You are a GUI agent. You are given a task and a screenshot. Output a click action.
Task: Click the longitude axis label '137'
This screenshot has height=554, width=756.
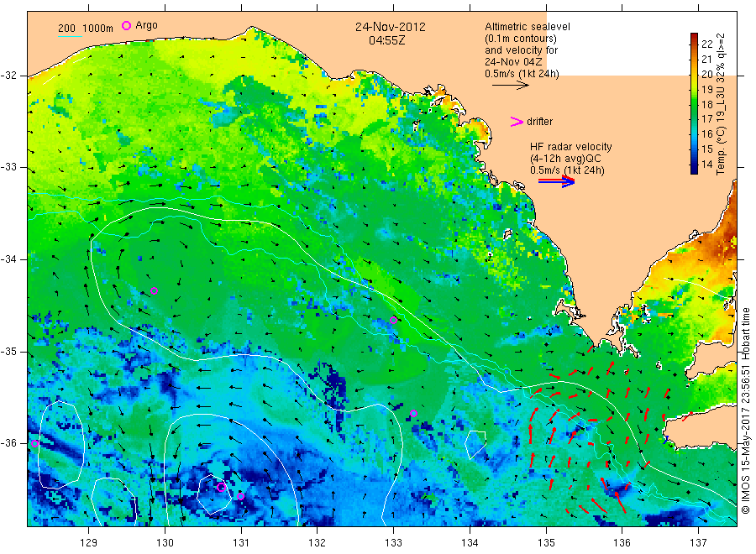pyautogui.click(x=698, y=543)
